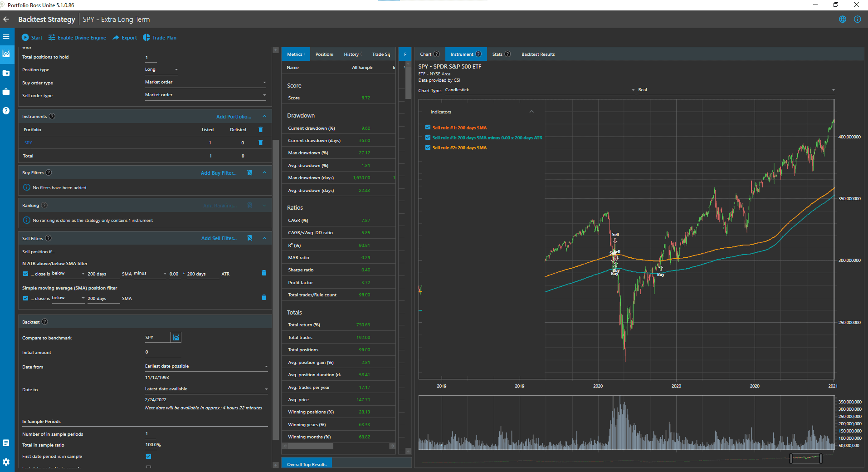This screenshot has height=472, width=868.
Task: Click the Start button to run the backtest
Action: (32, 37)
